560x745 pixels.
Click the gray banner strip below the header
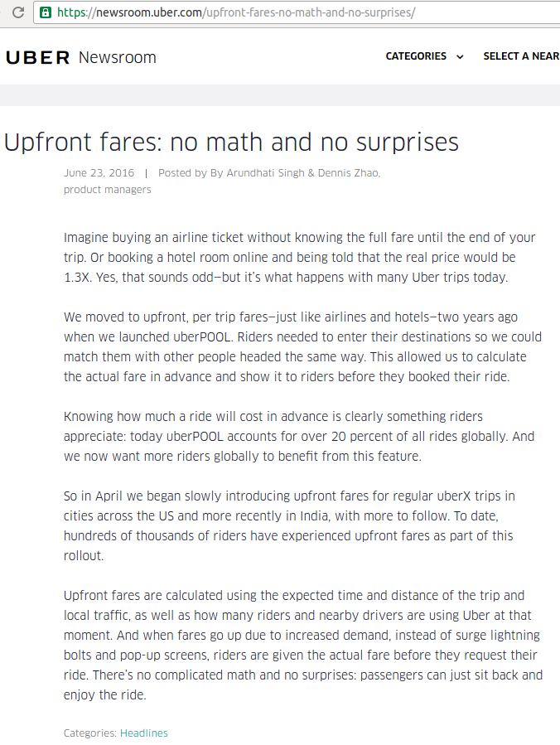(280, 95)
